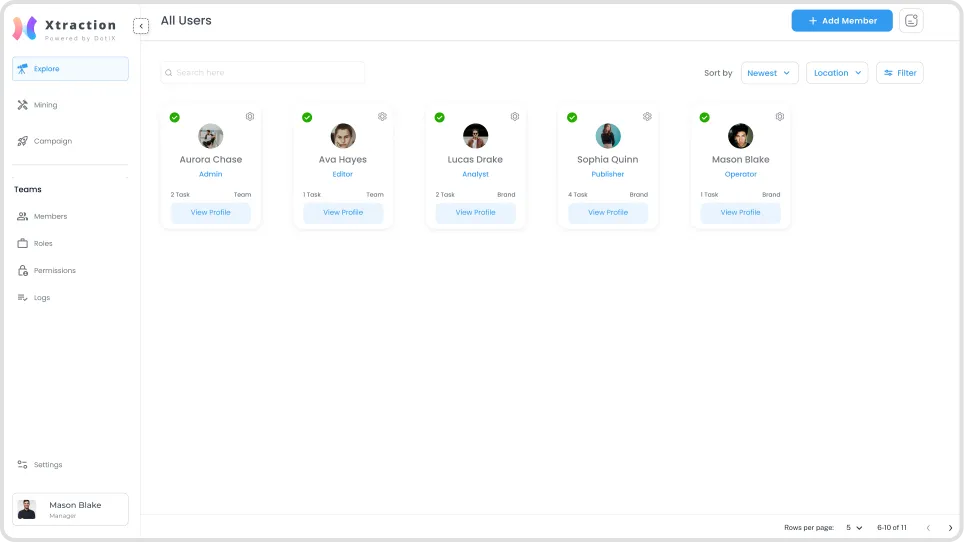The image size is (964, 542).
Task: Click the plus icon in Add Member button
Action: click(x=813, y=21)
